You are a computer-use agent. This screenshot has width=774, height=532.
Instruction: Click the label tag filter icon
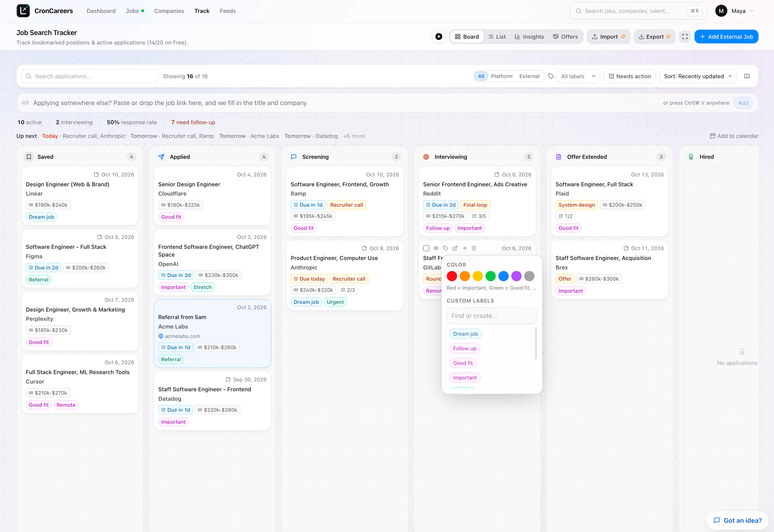click(551, 76)
